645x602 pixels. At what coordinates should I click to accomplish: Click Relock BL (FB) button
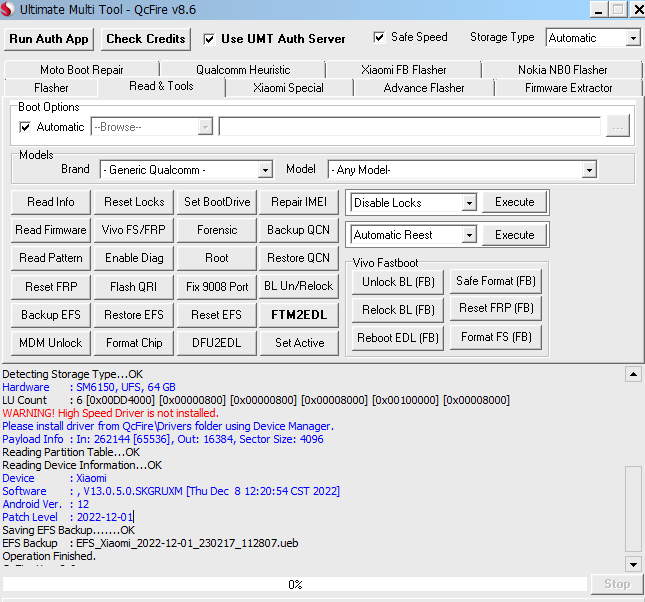pyautogui.click(x=398, y=309)
